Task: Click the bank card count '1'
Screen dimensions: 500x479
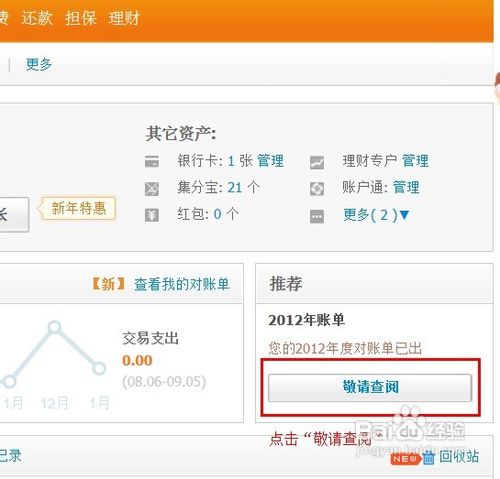Action: click(231, 161)
